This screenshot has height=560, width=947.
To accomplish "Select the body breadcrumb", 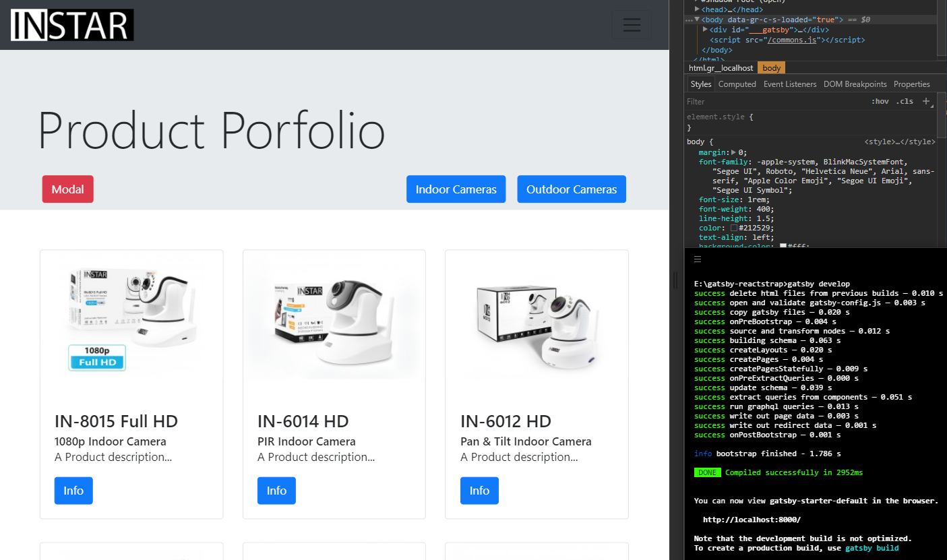I will [772, 68].
